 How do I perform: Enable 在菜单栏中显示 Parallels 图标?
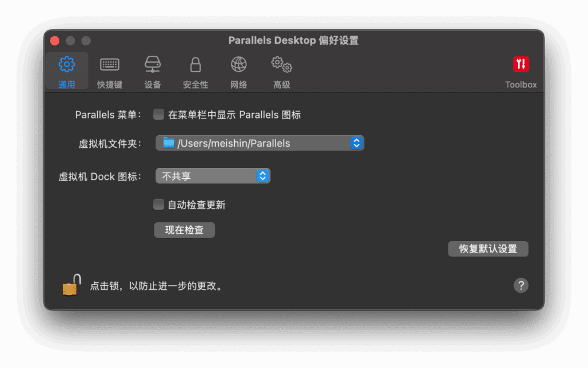(158, 114)
